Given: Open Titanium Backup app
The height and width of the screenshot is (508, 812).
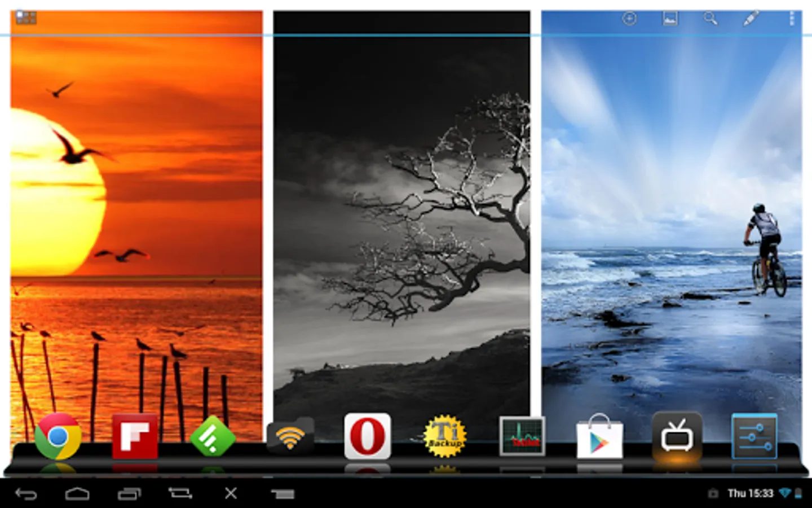Looking at the screenshot, I should pyautogui.click(x=445, y=436).
